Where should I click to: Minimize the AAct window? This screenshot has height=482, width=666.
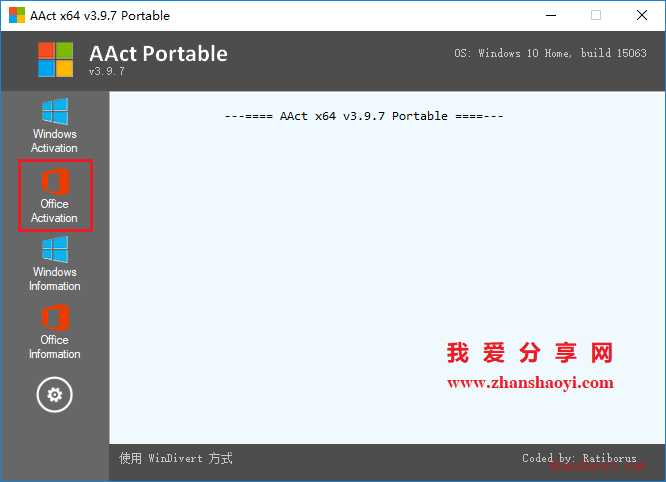(551, 16)
